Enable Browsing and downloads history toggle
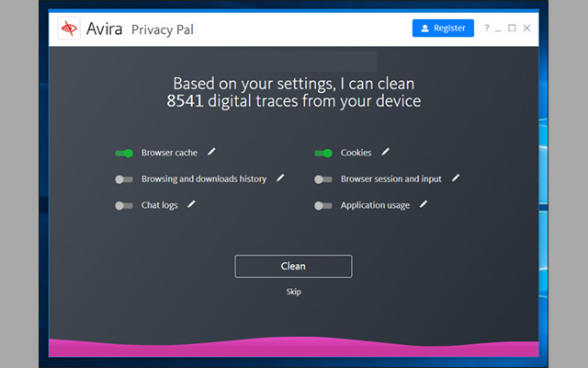Image resolution: width=588 pixels, height=368 pixels. click(x=124, y=179)
